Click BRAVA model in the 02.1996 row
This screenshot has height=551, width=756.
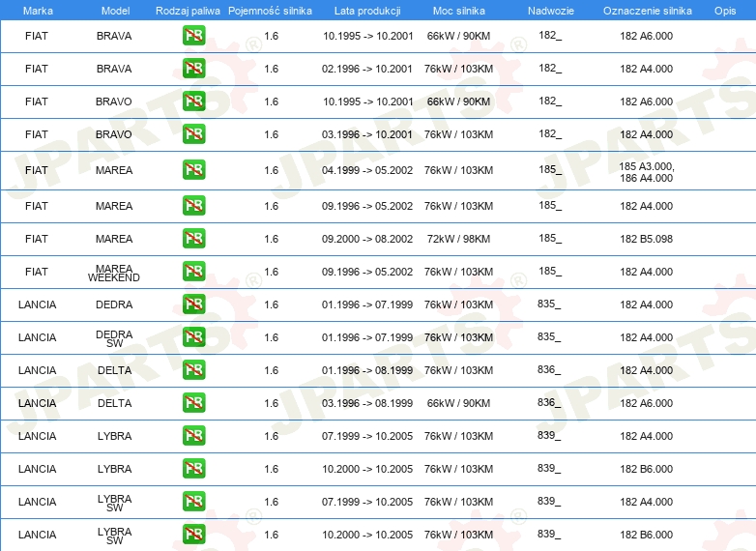click(x=114, y=69)
